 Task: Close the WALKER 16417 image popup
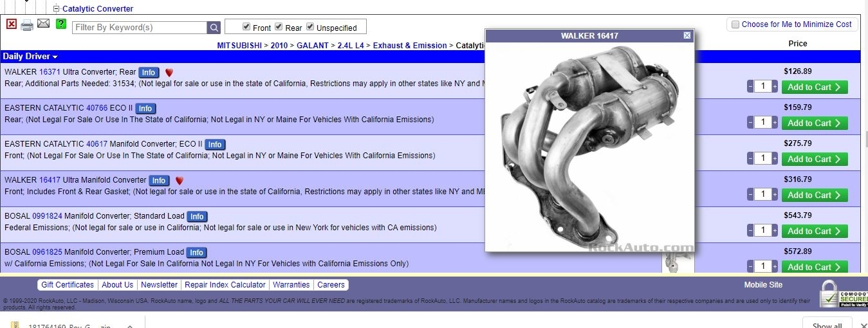pyautogui.click(x=687, y=36)
